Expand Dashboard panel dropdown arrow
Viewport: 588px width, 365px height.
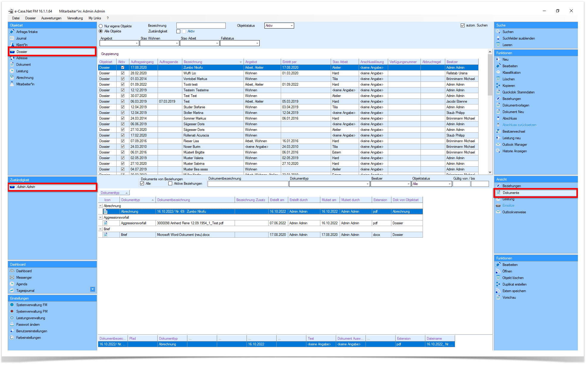[93, 289]
